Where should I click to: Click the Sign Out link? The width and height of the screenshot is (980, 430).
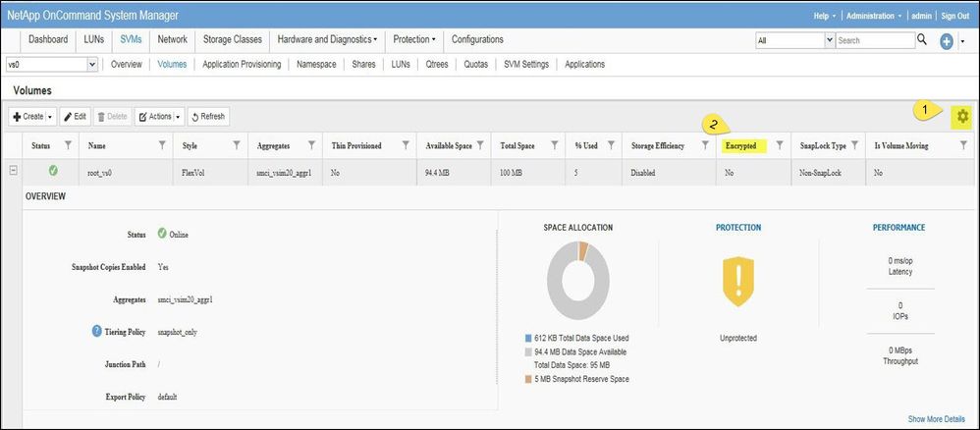coord(955,17)
